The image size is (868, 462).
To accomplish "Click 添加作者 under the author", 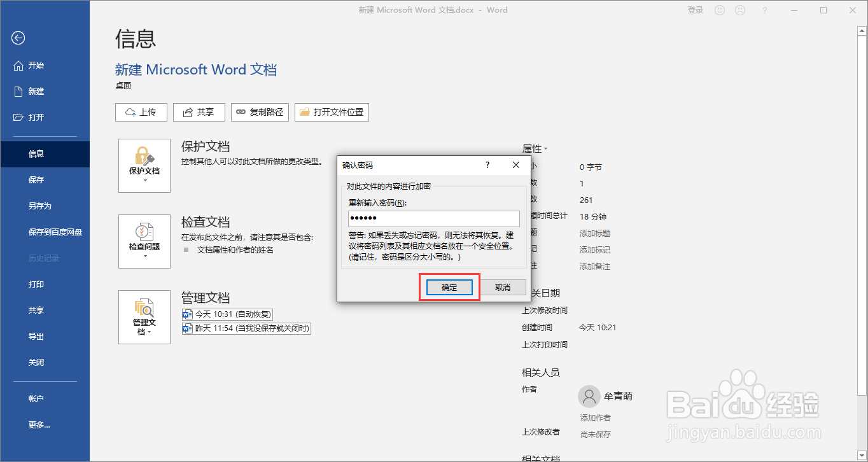I will point(596,418).
